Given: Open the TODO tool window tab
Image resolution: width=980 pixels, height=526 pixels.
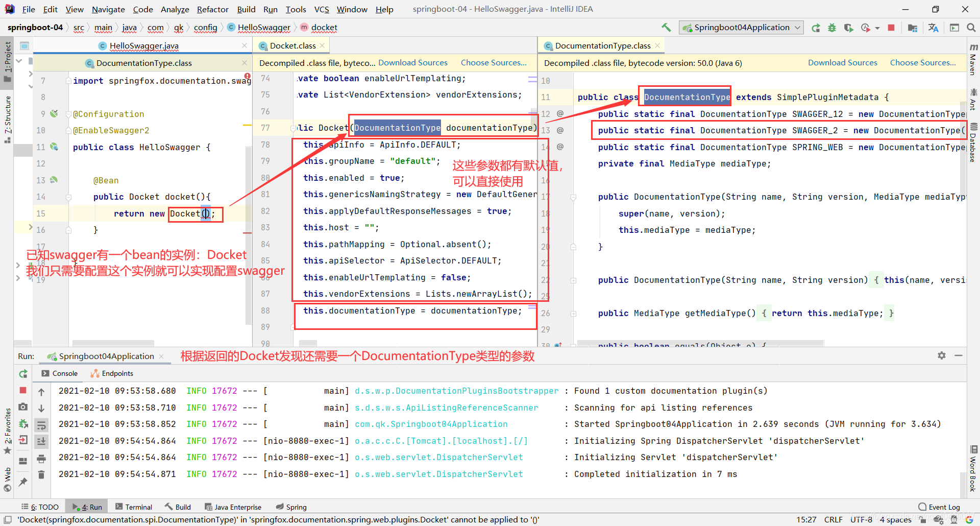Looking at the screenshot, I should click(40, 507).
